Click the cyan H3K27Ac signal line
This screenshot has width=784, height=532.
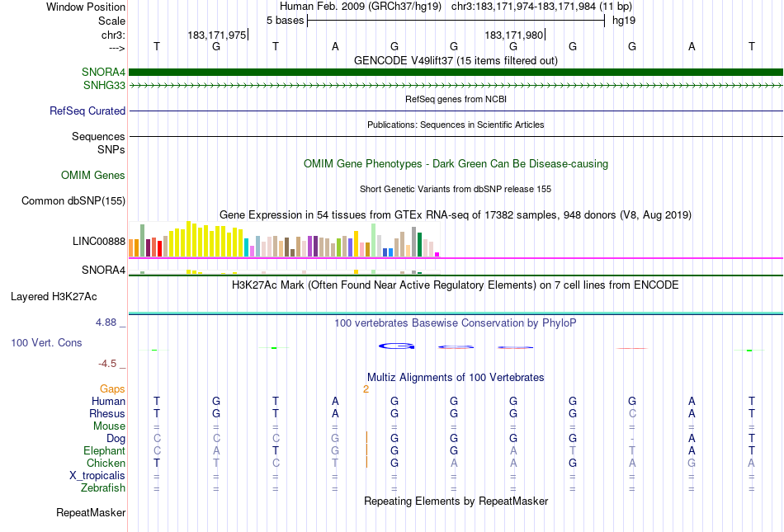click(x=456, y=313)
